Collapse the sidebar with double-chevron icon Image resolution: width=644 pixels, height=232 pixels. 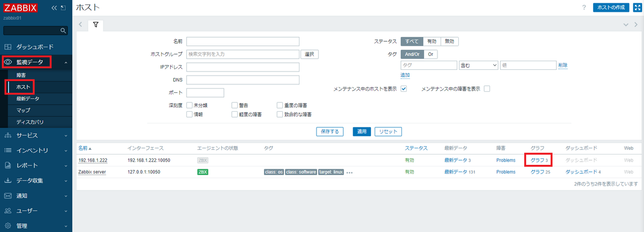54,8
